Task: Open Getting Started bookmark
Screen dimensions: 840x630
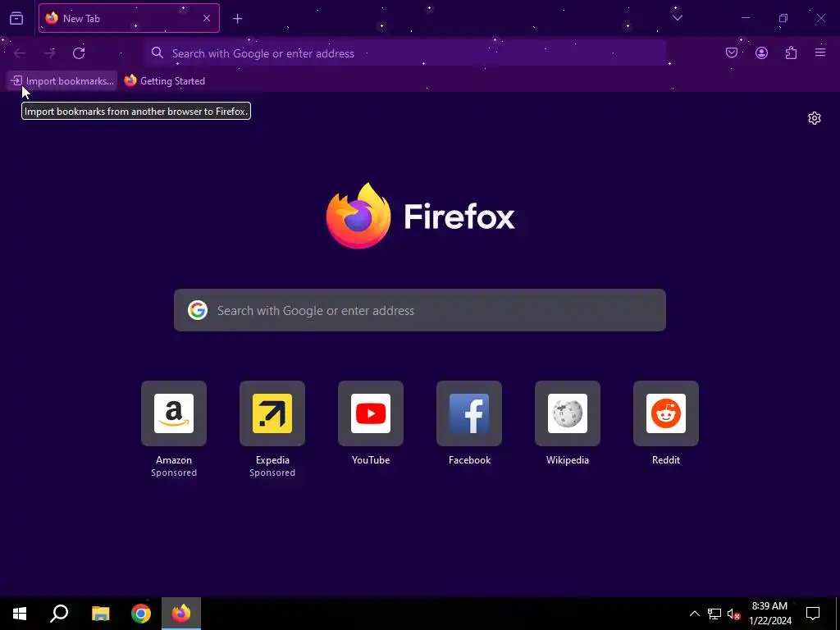Action: [x=164, y=81]
